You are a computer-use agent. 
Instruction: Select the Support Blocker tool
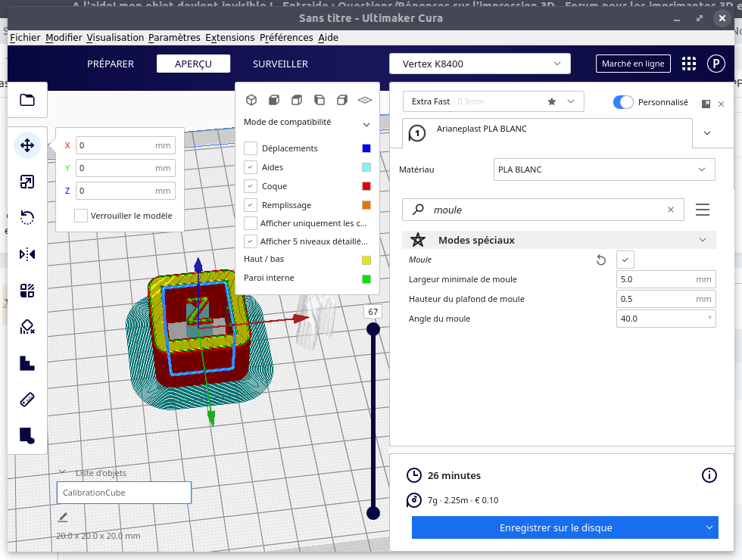(27, 327)
